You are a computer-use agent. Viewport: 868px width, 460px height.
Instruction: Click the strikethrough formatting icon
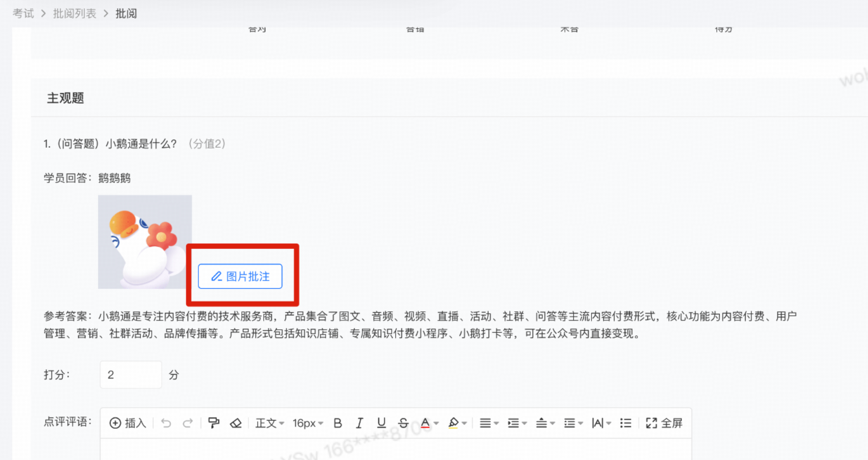(403, 423)
